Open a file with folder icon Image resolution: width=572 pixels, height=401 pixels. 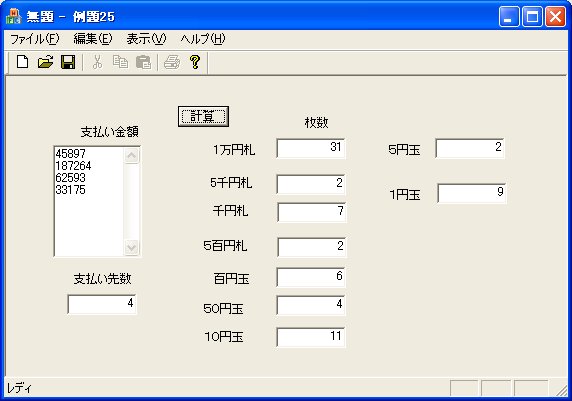(x=45, y=62)
